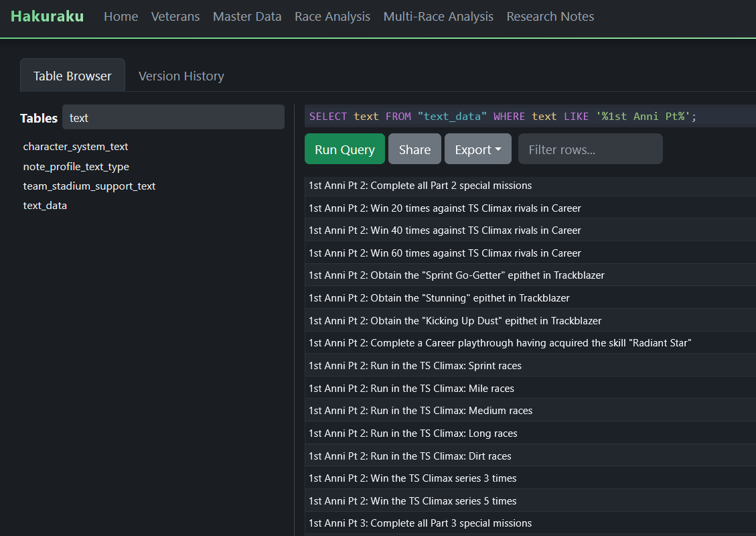Image resolution: width=756 pixels, height=536 pixels.
Task: Select row 'Win the TS Climax series 3 times'
Action: (530, 478)
